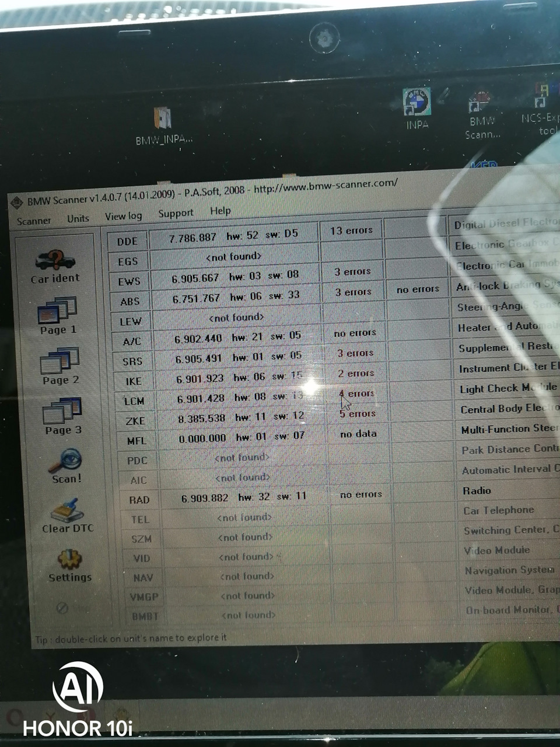560x747 pixels.
Task: Select the BMBT unit button
Action: (145, 616)
